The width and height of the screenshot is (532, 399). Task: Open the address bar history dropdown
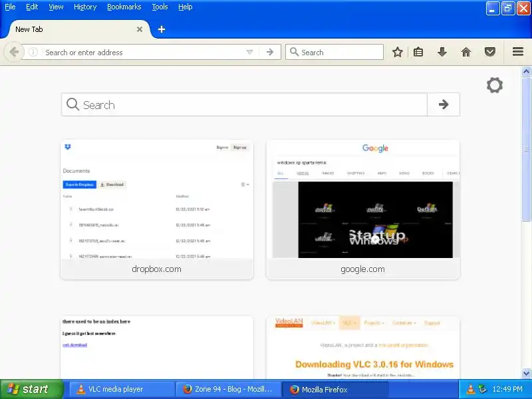(249, 52)
